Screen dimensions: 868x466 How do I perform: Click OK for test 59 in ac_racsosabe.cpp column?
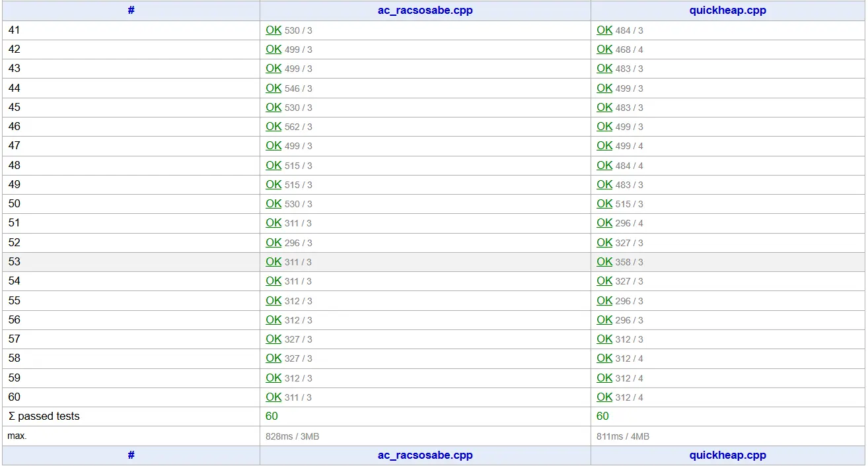273,378
